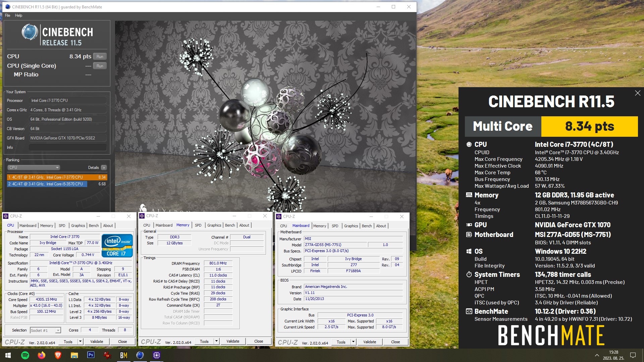Viewport: 644px width, 362px height.
Task: Click Validate in right CPU-Z window
Action: click(370, 342)
